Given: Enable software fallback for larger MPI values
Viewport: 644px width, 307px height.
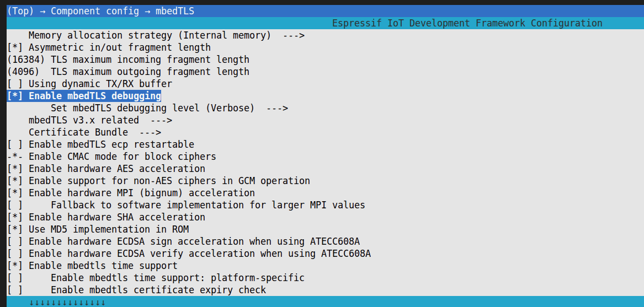Looking at the screenshot, I should pyautogui.click(x=15, y=205).
